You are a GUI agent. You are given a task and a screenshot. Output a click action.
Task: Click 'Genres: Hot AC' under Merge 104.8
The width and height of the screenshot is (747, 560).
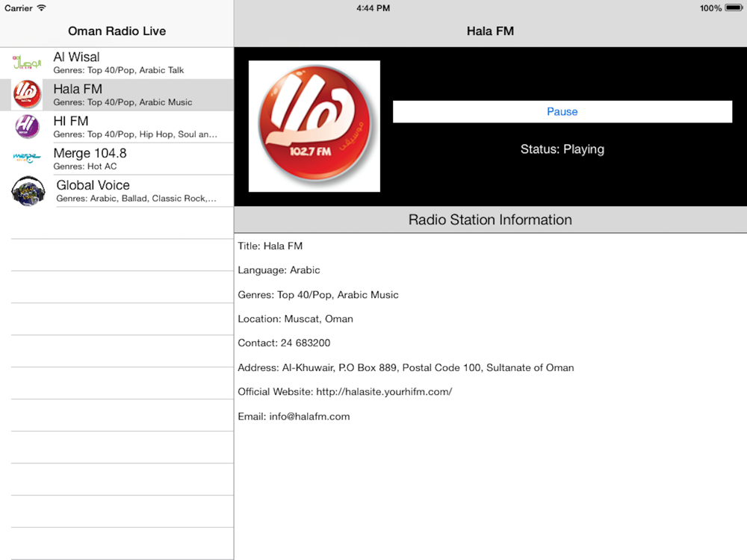tap(85, 167)
